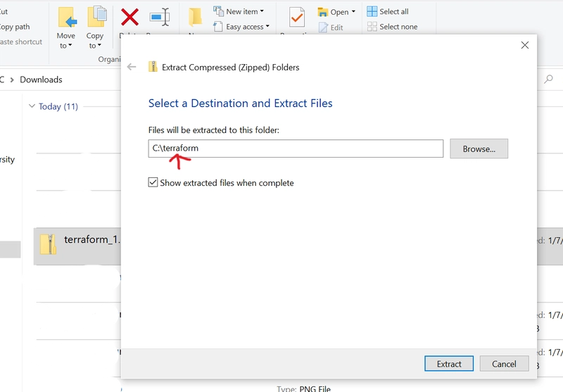
Task: Click the Browse... button
Action: pos(479,148)
